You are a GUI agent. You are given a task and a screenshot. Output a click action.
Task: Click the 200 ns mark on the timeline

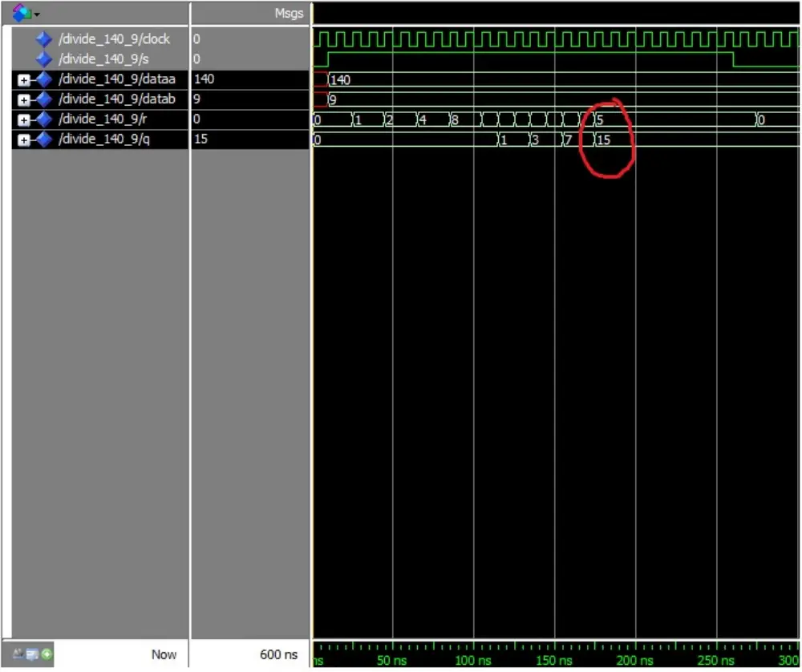pos(634,660)
